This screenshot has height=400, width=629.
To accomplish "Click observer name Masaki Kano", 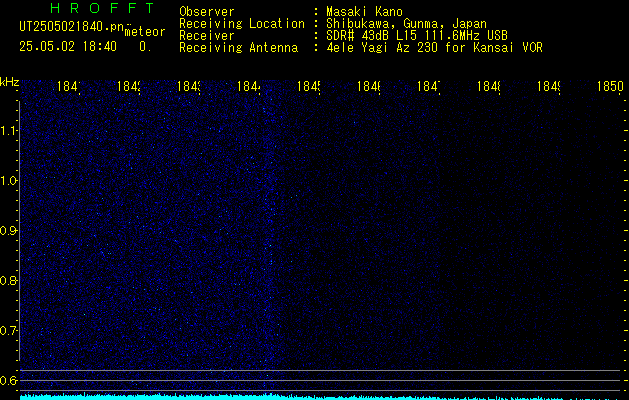I will [364, 12].
